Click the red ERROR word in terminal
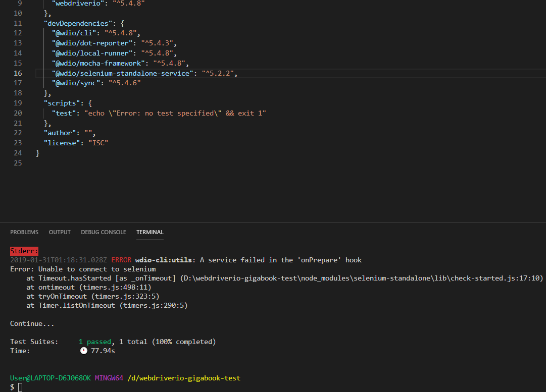This screenshot has height=392, width=546. [x=121, y=260]
